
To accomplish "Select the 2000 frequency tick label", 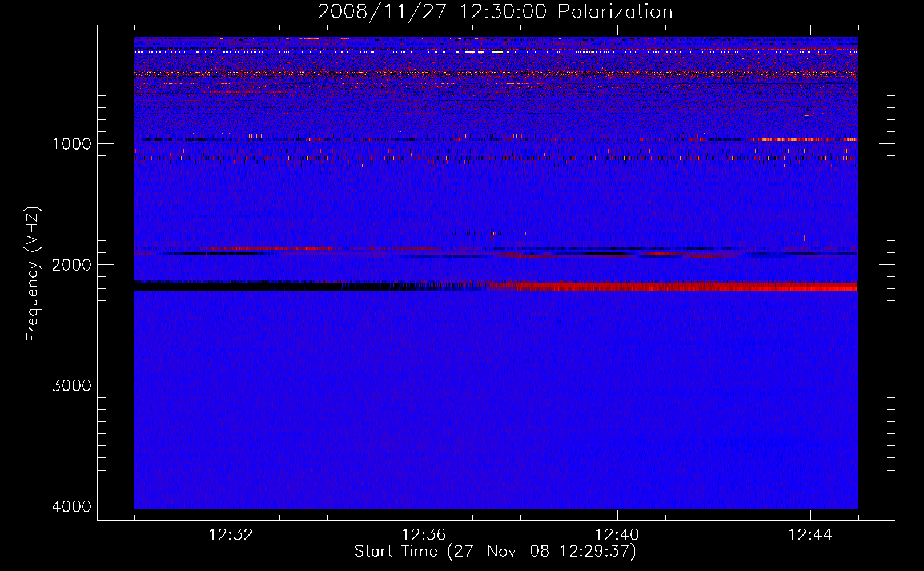I will coord(71,264).
